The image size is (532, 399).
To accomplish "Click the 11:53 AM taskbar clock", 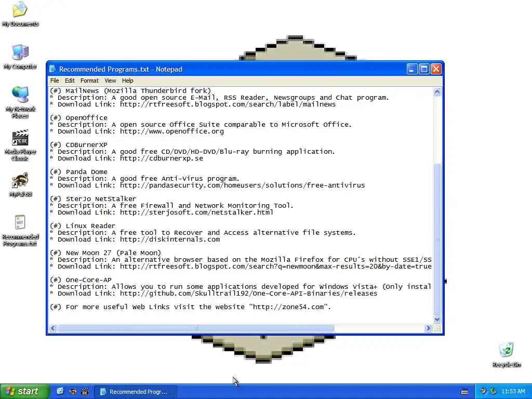I will click(513, 391).
